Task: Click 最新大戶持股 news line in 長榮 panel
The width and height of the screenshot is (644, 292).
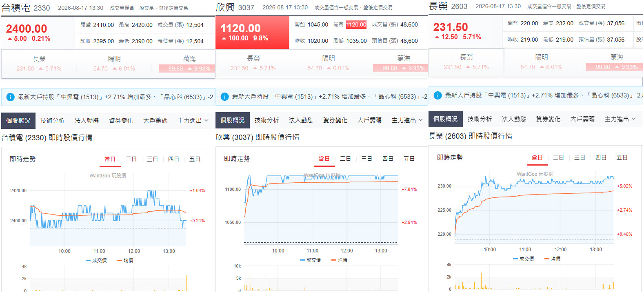Action: 544,95
